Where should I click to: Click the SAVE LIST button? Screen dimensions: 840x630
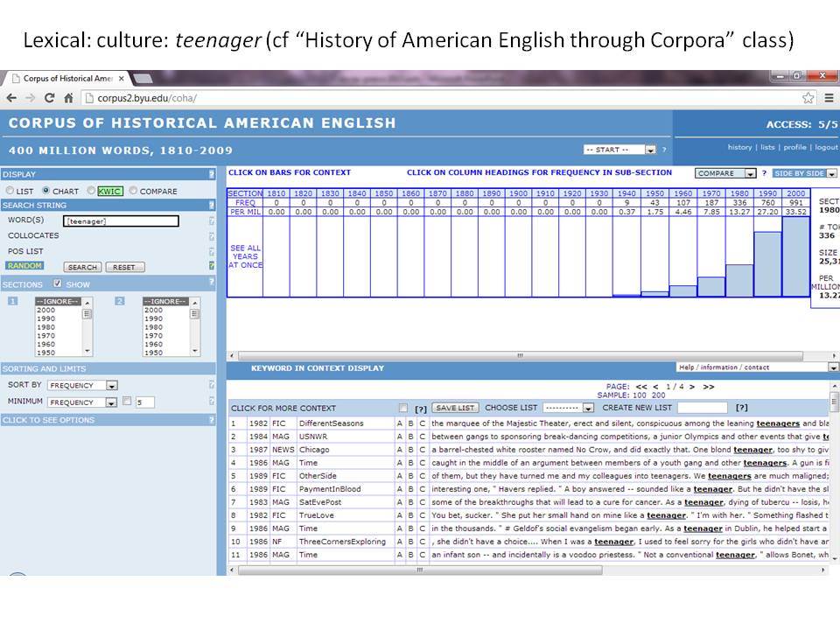455,408
